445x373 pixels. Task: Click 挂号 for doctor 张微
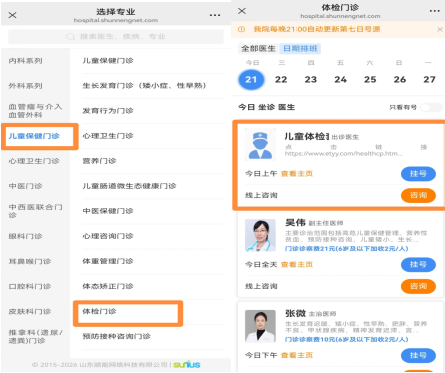coord(418,355)
